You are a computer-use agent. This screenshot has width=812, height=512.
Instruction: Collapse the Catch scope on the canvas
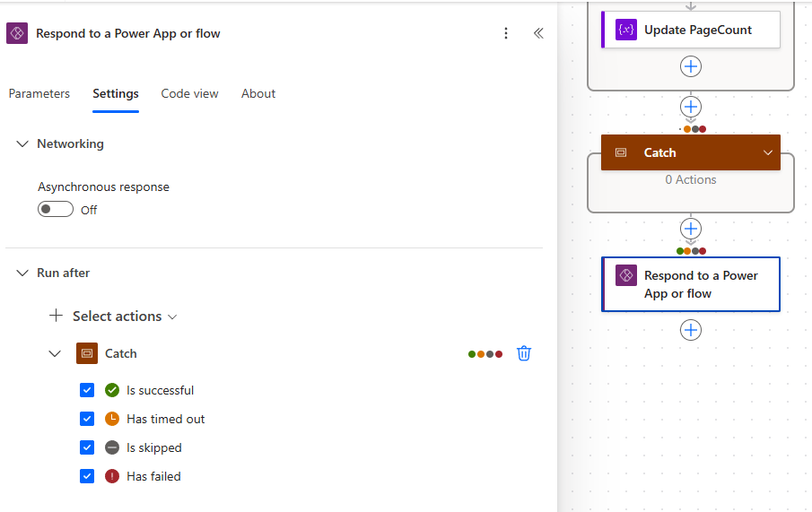click(767, 152)
